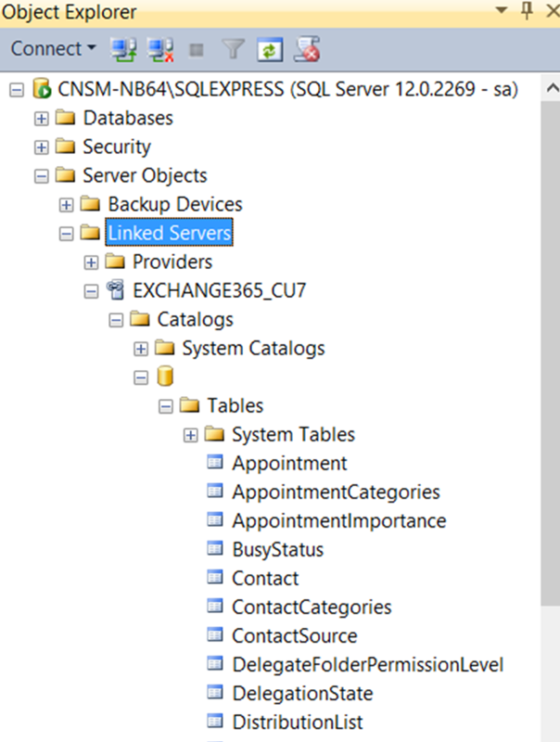Open the Filter settings icon

point(232,50)
